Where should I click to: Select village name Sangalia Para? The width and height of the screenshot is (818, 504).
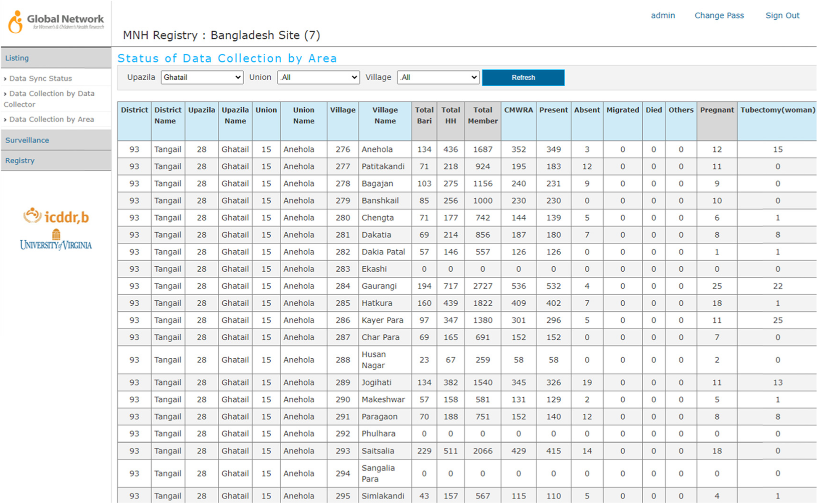pos(378,474)
